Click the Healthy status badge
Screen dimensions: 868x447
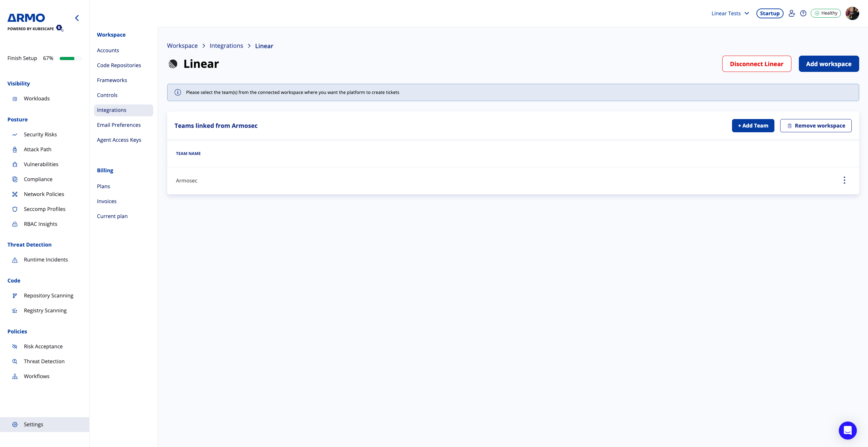(x=826, y=13)
